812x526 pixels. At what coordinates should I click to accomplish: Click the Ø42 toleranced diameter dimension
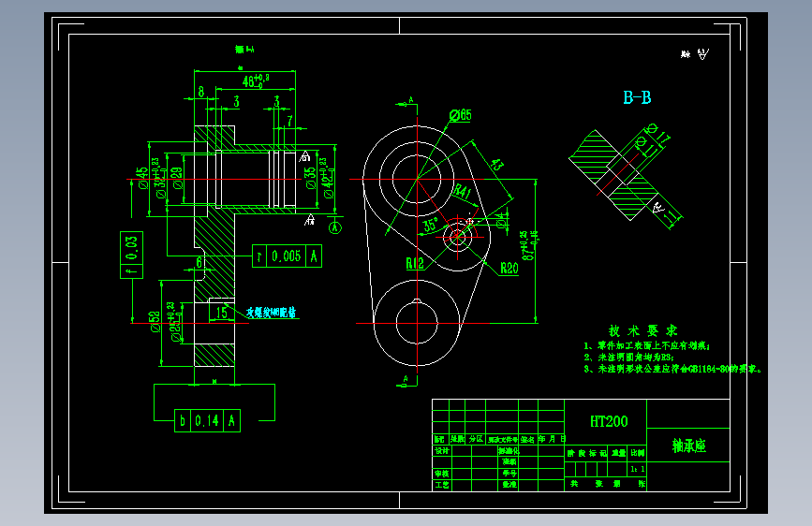pyautogui.click(x=327, y=178)
